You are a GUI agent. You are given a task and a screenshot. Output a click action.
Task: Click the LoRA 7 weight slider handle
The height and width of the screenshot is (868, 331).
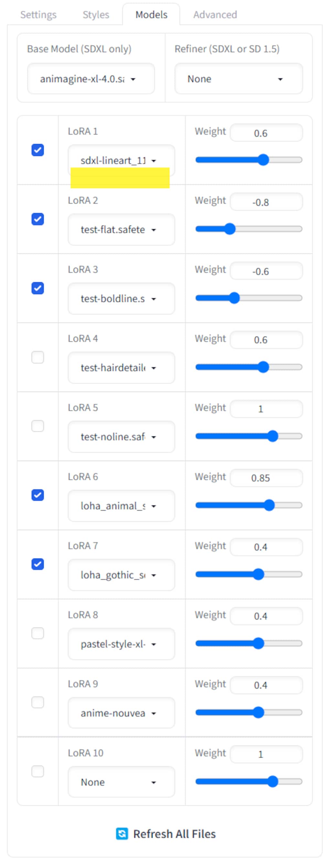point(258,574)
